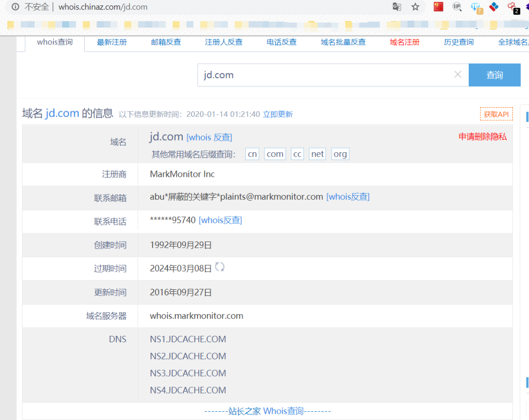This screenshot has width=529, height=420.
Task: Select the org domain suffix
Action: 340,154
